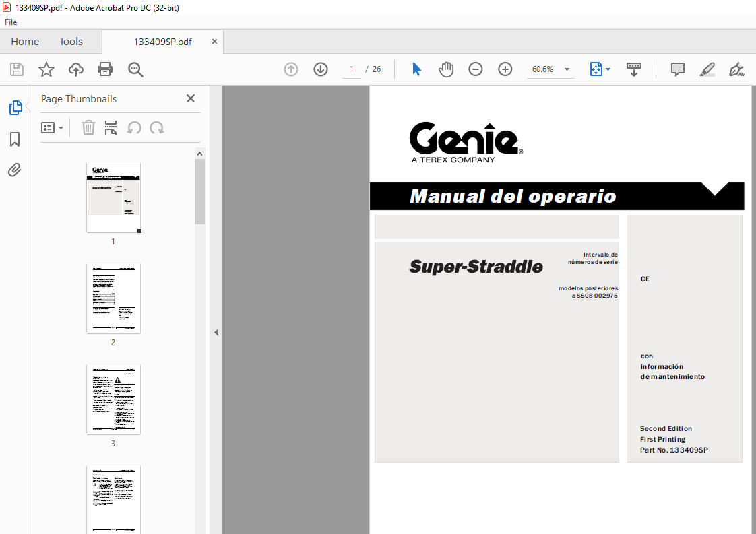Screen dimensions: 756x534
Task: Collapse the navigation pane arrow
Action: [x=216, y=332]
